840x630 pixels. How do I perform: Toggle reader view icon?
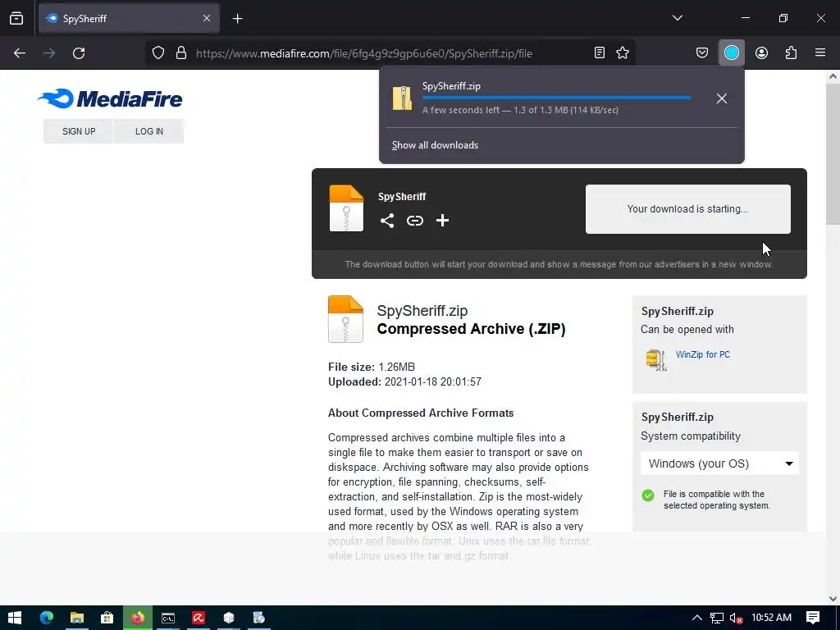(600, 52)
